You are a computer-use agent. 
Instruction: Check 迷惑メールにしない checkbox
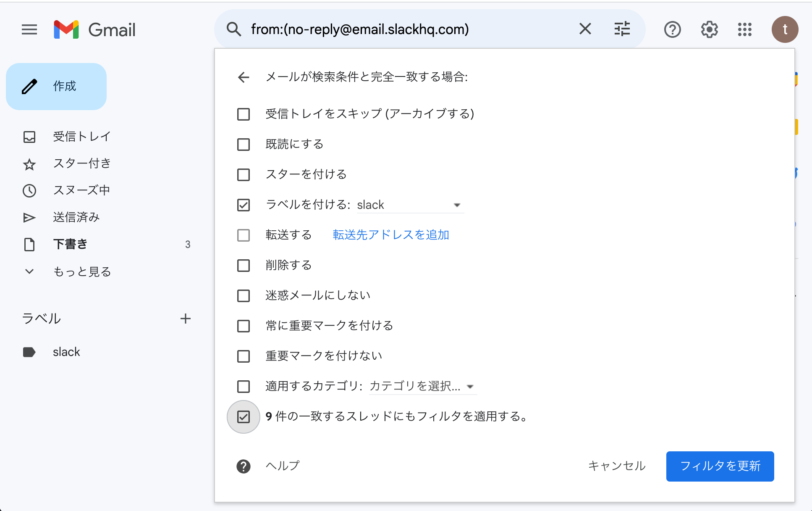click(244, 296)
